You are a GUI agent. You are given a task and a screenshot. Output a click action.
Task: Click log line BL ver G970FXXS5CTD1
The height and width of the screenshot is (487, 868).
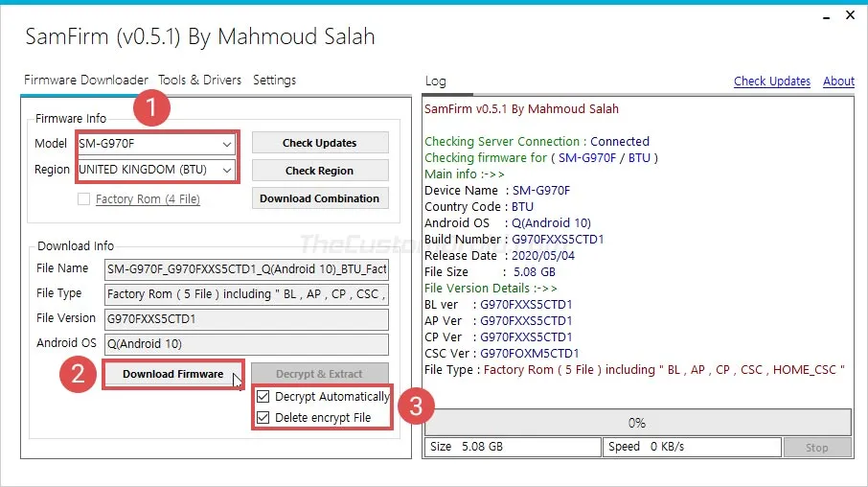tap(498, 305)
